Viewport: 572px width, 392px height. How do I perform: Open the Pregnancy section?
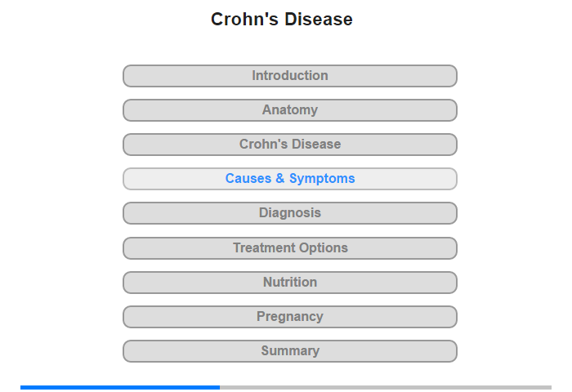[x=290, y=317]
